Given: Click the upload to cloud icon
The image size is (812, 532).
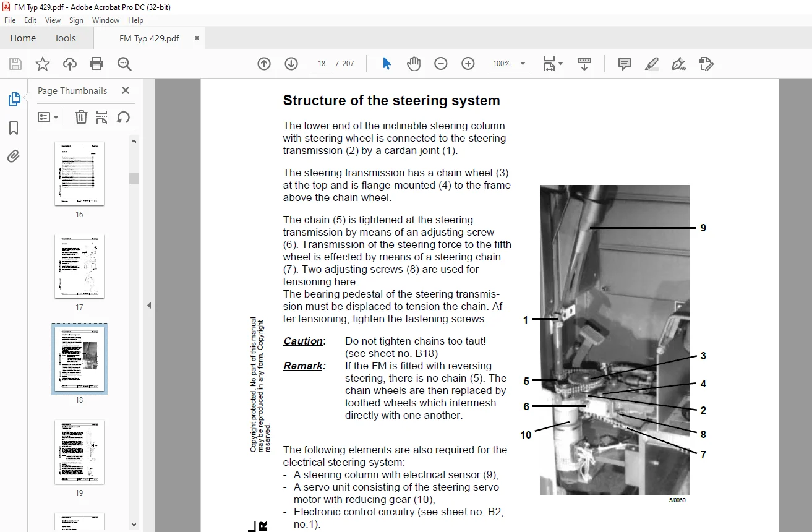Looking at the screenshot, I should 70,64.
